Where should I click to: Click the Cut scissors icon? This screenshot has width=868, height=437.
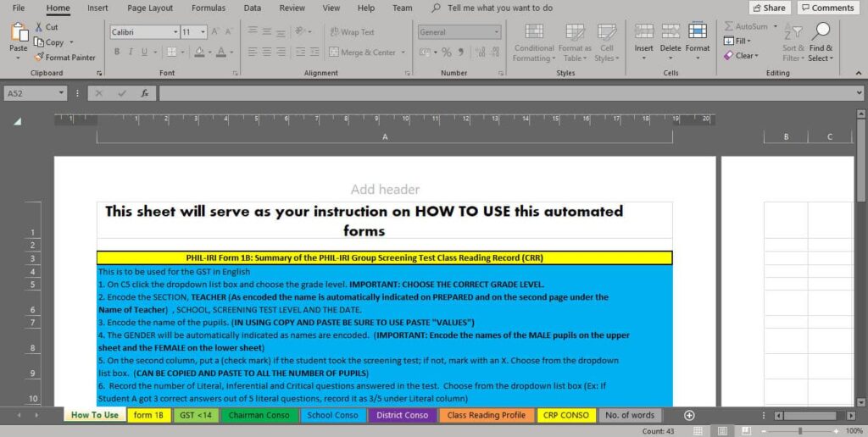[x=39, y=27]
